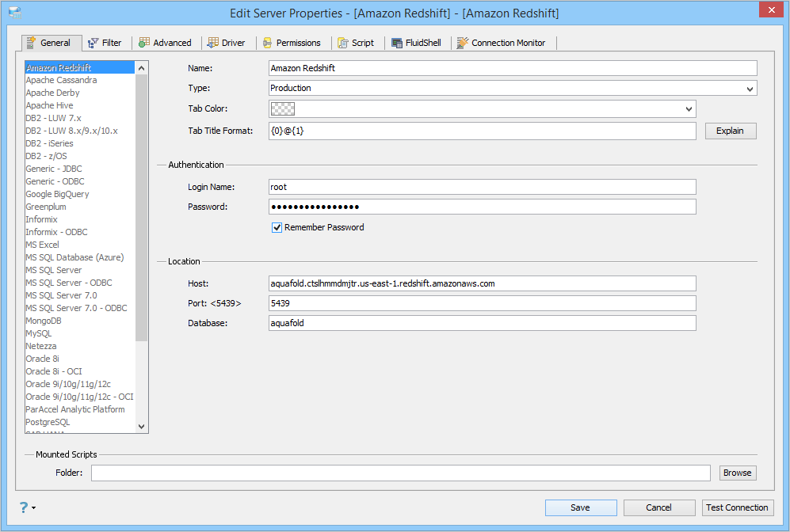The image size is (790, 532).
Task: Open the Type dropdown showing Production
Action: pos(750,89)
